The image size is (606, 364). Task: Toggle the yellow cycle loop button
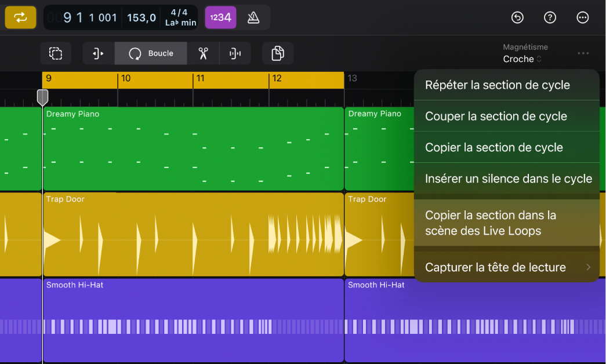[20, 17]
